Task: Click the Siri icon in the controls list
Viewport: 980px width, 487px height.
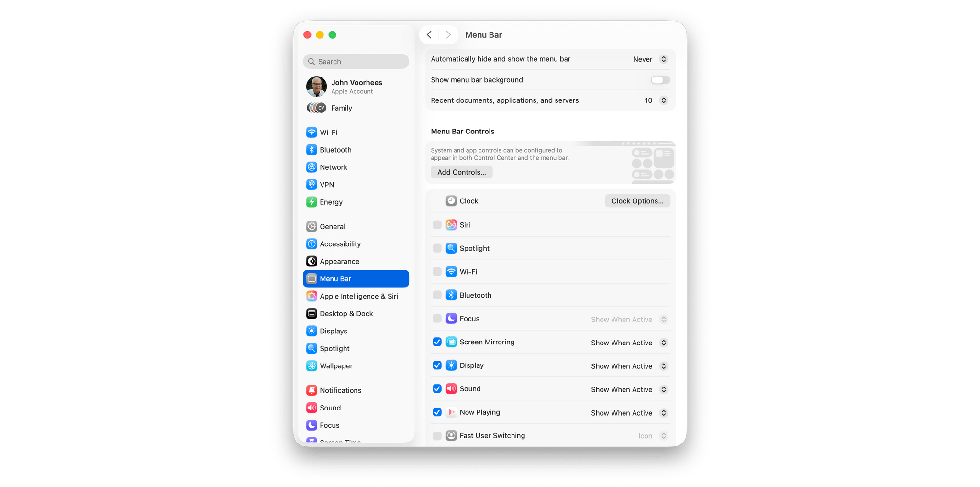Action: [451, 225]
